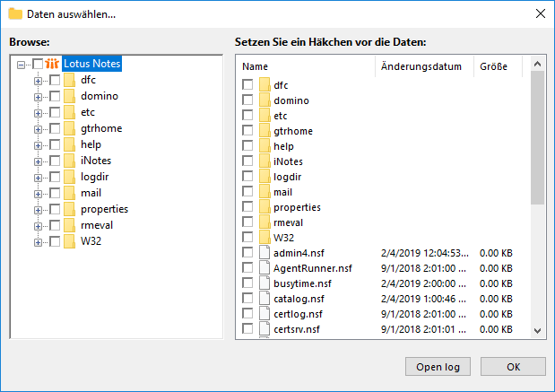Expand the properties tree node
The width and height of the screenshot is (555, 392).
pyautogui.click(x=38, y=210)
